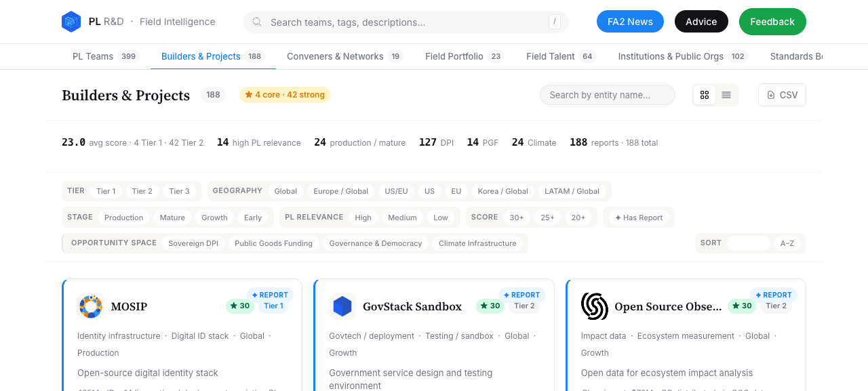Click the PL R&D cube logo

point(71,22)
